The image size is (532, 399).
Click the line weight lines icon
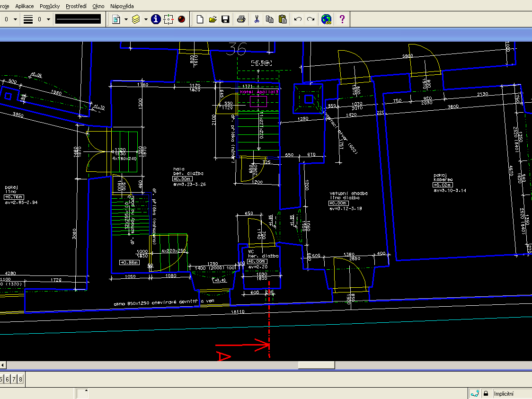point(28,19)
